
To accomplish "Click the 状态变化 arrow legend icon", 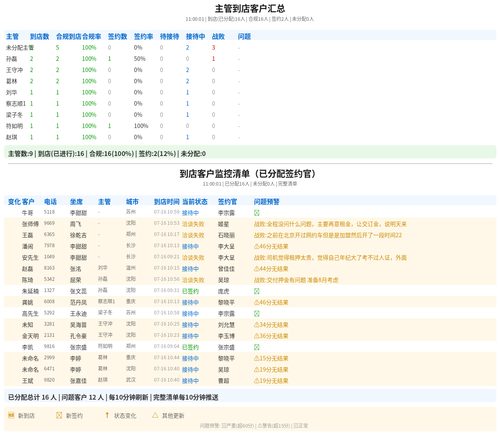I will pos(107,415).
